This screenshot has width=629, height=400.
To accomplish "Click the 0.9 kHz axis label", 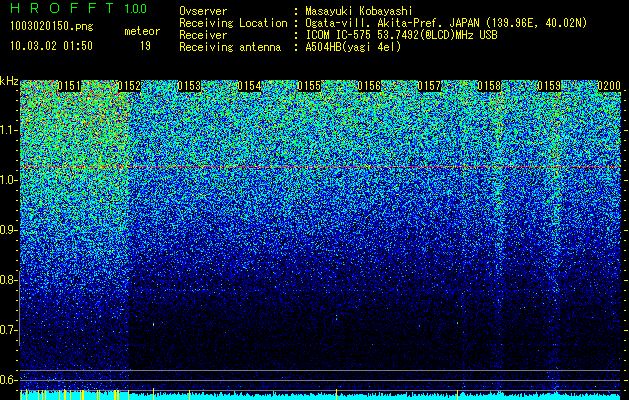I will pos(9,230).
